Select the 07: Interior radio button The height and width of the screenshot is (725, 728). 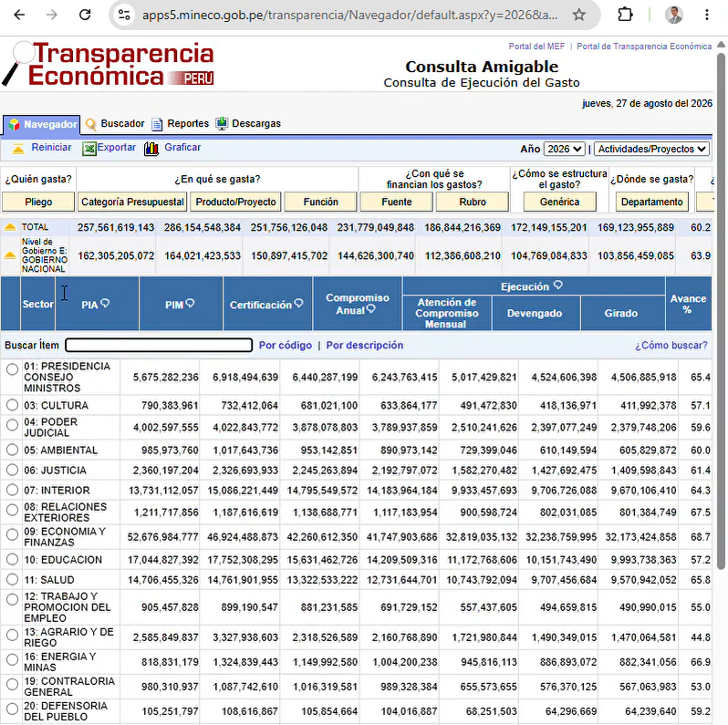(x=13, y=490)
